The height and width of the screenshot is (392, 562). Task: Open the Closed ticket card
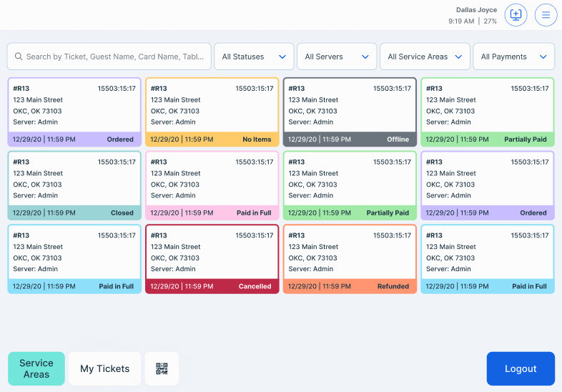pos(74,185)
